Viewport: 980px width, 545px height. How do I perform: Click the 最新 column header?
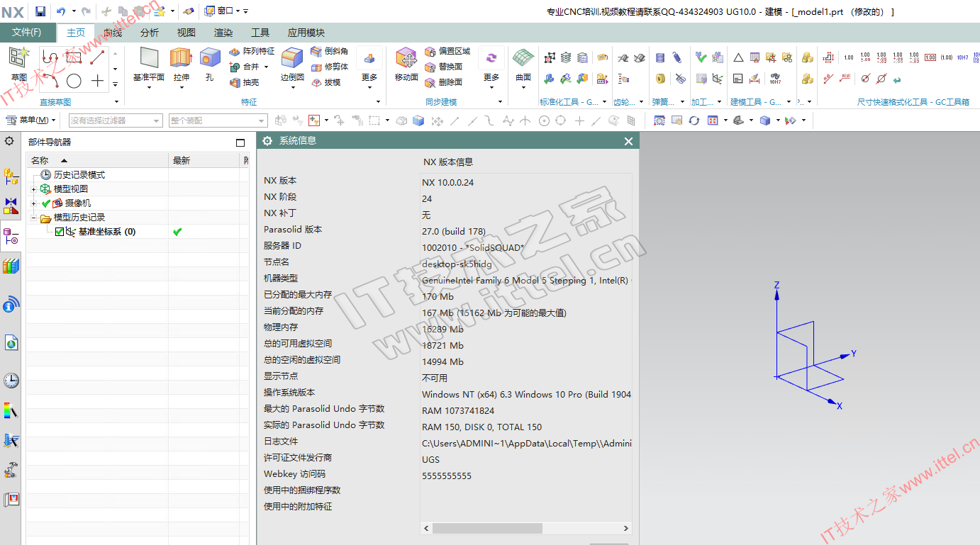[205, 161]
